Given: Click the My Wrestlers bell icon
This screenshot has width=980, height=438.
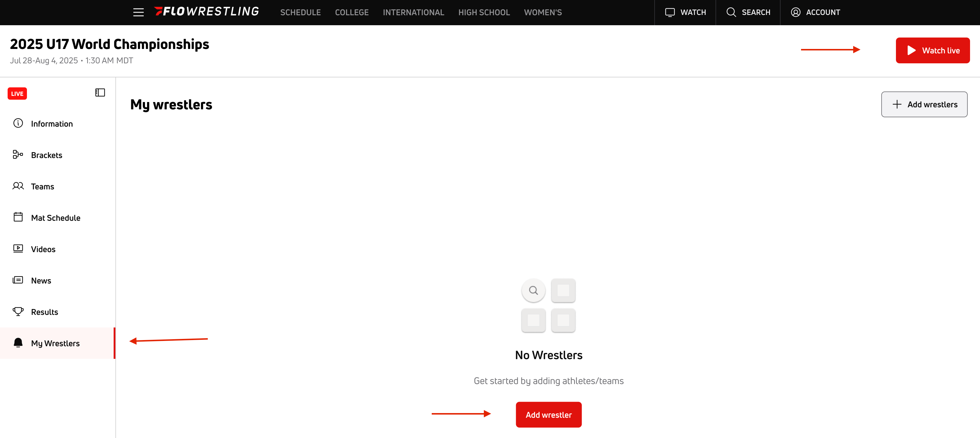Looking at the screenshot, I should pos(18,342).
